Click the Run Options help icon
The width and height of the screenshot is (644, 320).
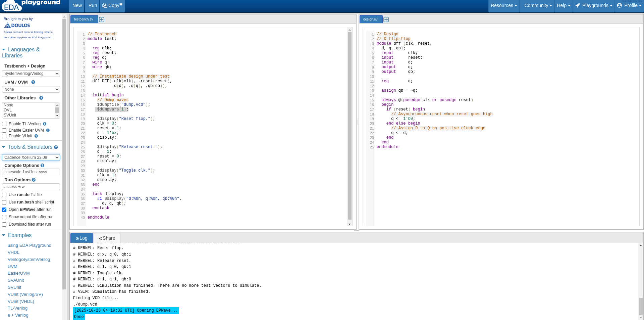click(x=34, y=180)
